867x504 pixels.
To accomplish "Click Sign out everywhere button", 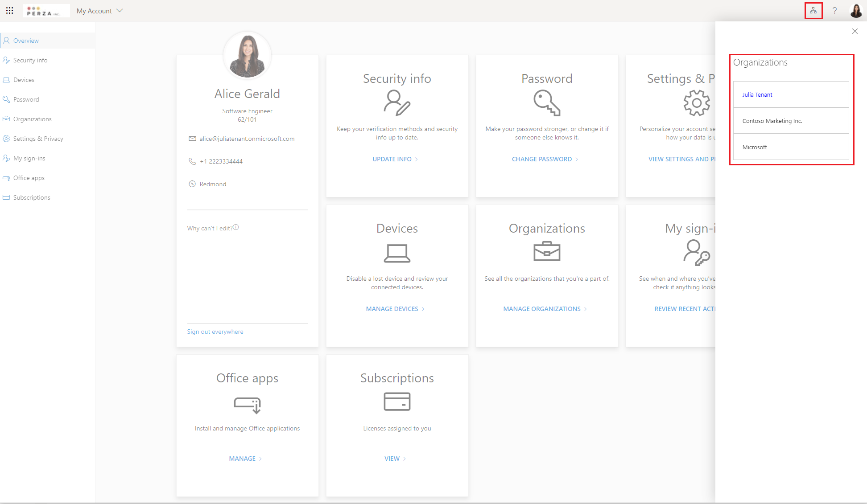I will [x=215, y=331].
